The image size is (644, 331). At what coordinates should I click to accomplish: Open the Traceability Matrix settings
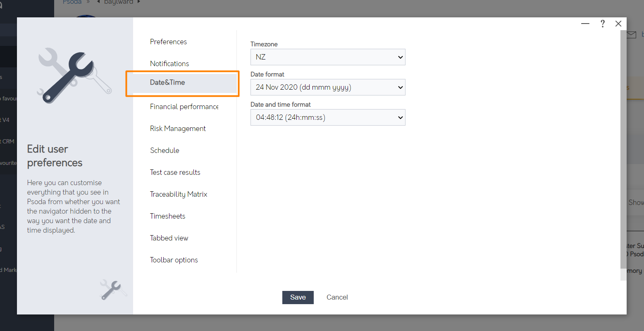click(179, 194)
